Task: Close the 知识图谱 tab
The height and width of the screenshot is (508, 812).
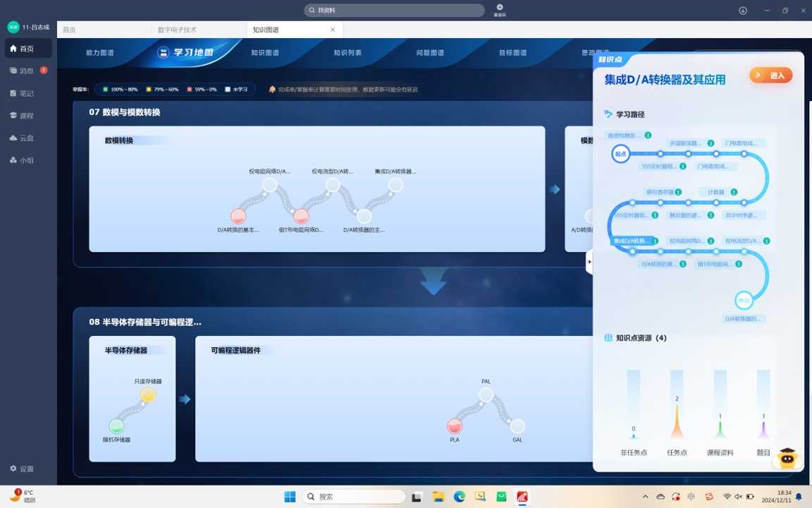Action: pyautogui.click(x=333, y=30)
